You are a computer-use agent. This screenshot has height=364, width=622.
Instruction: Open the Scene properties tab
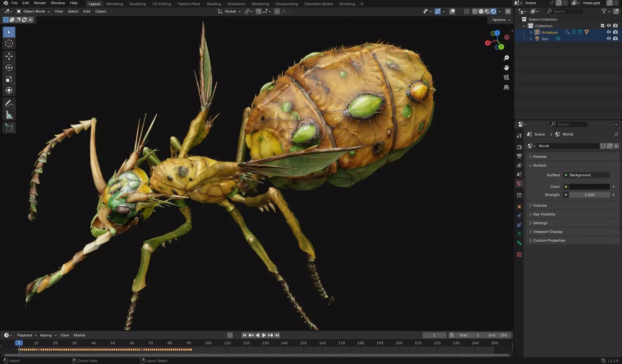pyautogui.click(x=519, y=174)
